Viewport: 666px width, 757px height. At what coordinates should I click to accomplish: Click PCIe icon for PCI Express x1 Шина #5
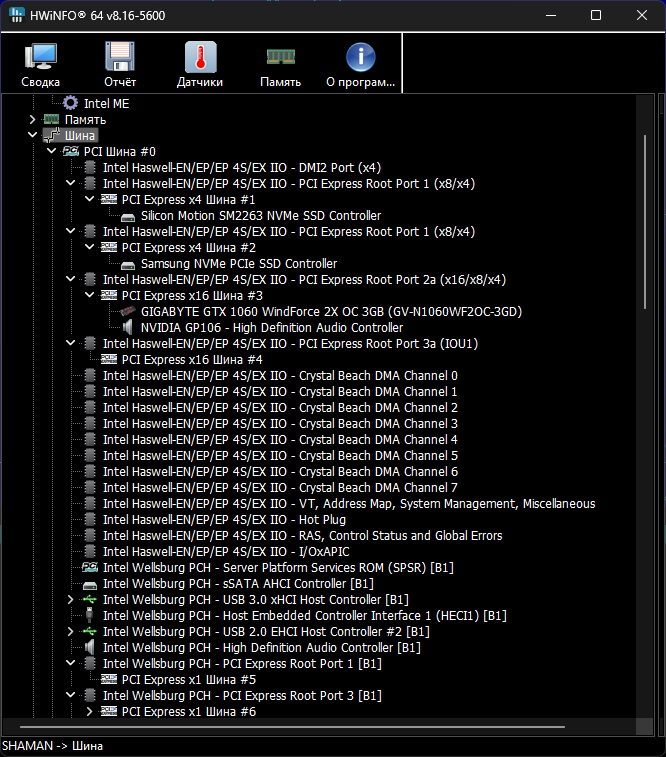coord(109,679)
